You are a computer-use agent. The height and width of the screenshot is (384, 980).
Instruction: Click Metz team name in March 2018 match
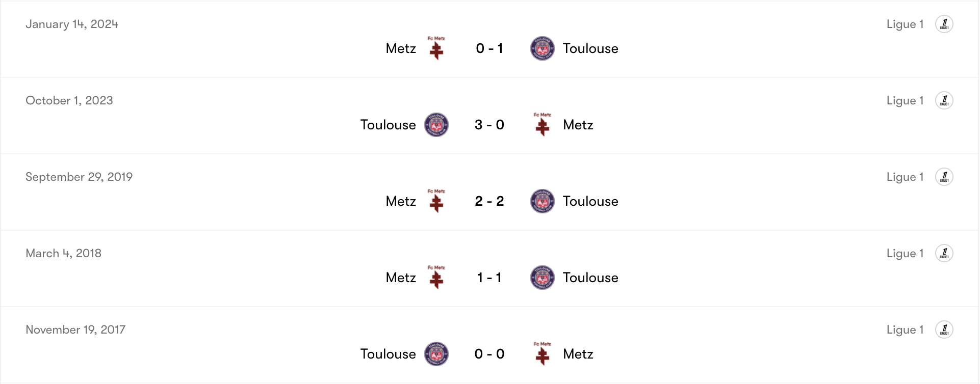401,278
